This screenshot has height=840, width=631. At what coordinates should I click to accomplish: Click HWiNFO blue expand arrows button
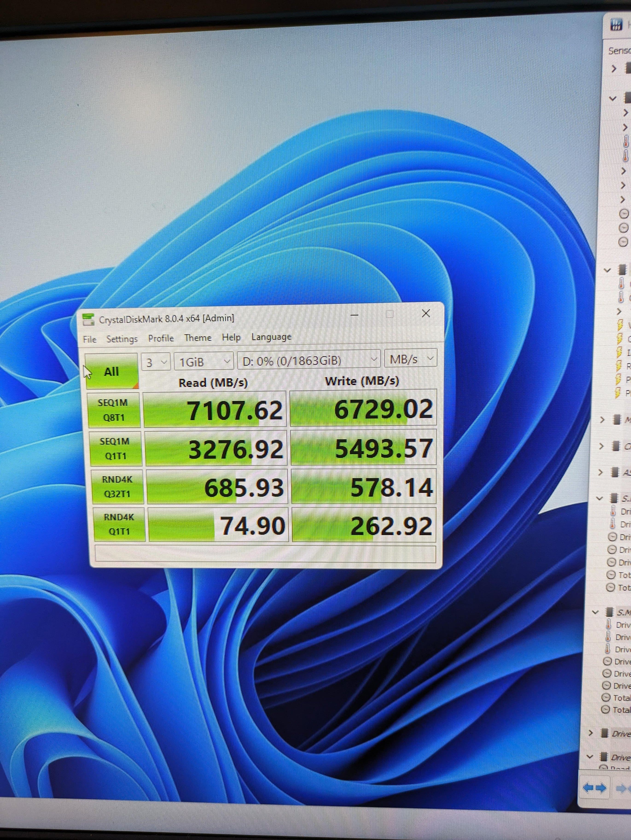tap(595, 788)
